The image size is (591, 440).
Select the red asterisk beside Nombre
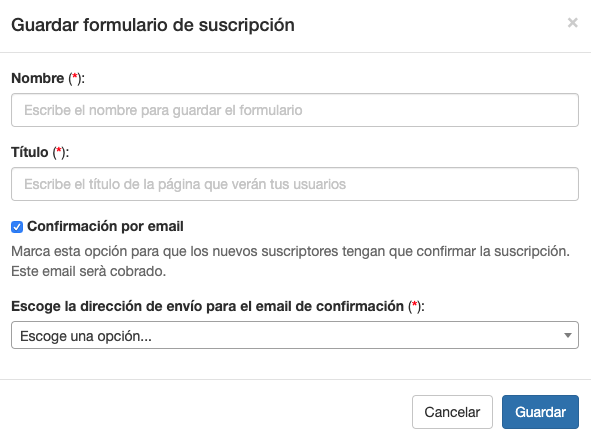tap(75, 76)
